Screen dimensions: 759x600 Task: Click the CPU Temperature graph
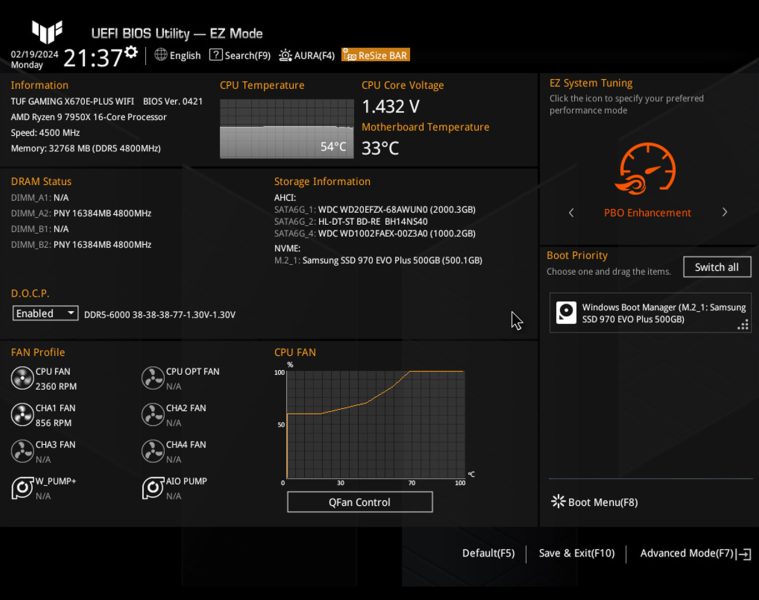287,129
